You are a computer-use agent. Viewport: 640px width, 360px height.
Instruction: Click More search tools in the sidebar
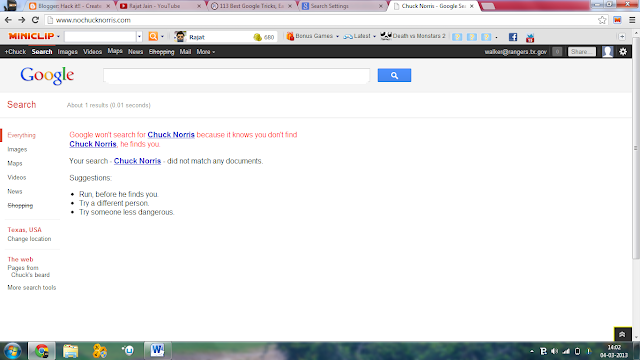31,287
